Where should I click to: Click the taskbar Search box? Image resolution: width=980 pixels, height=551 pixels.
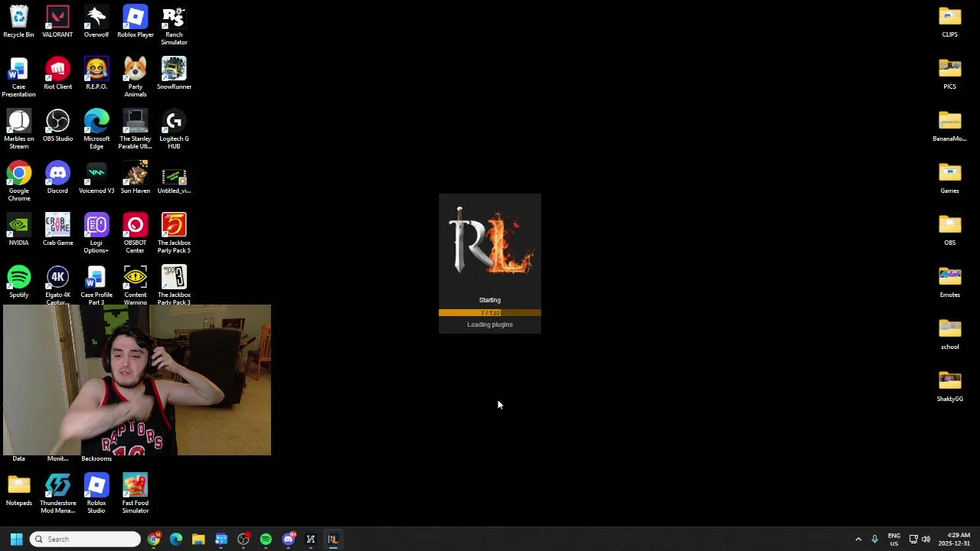[86, 540]
